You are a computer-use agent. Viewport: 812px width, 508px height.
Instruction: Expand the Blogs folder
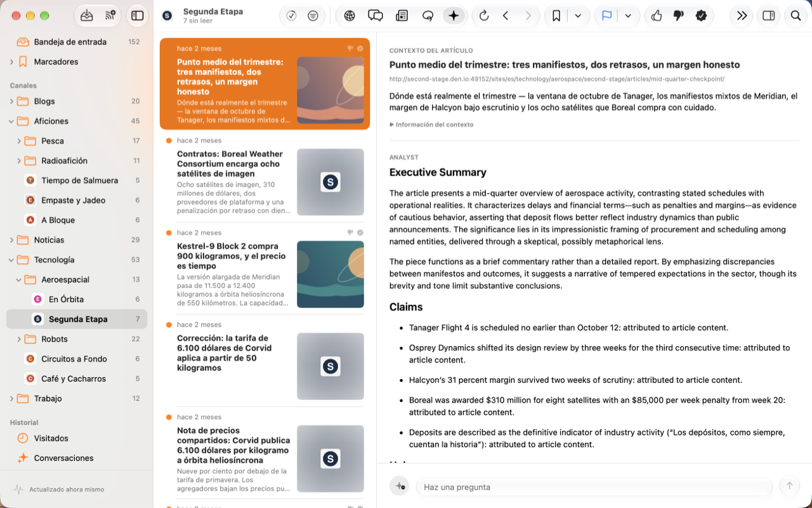click(11, 101)
